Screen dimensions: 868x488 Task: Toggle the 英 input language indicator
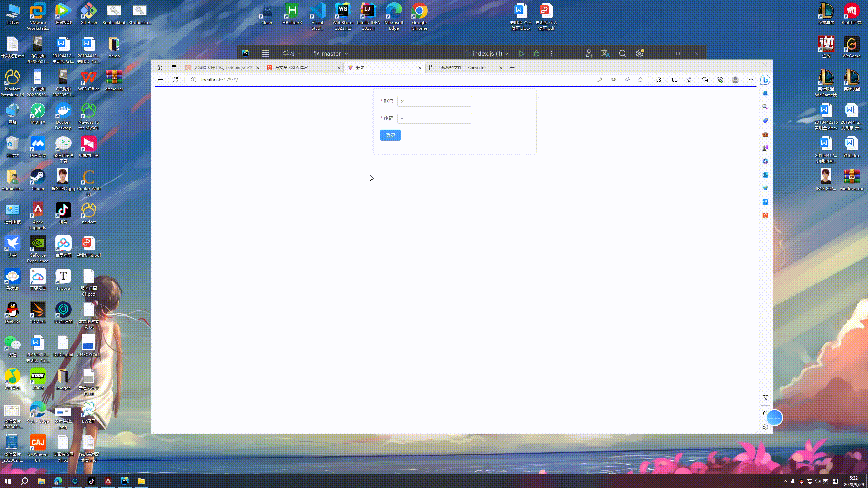[825, 481]
